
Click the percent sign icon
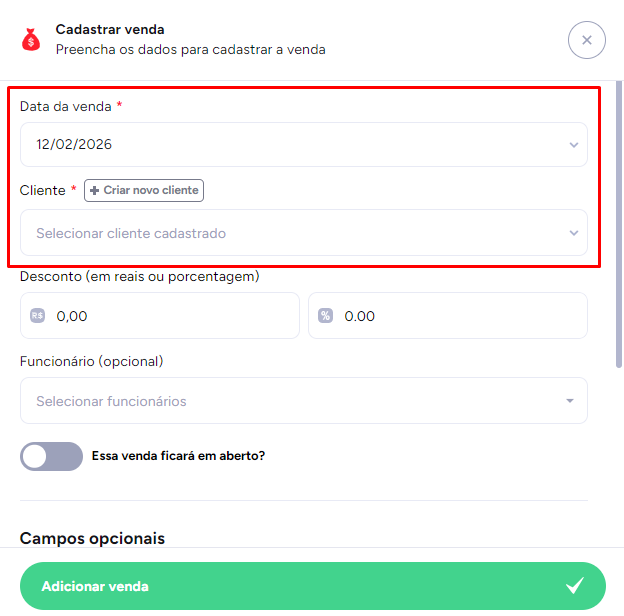326,316
